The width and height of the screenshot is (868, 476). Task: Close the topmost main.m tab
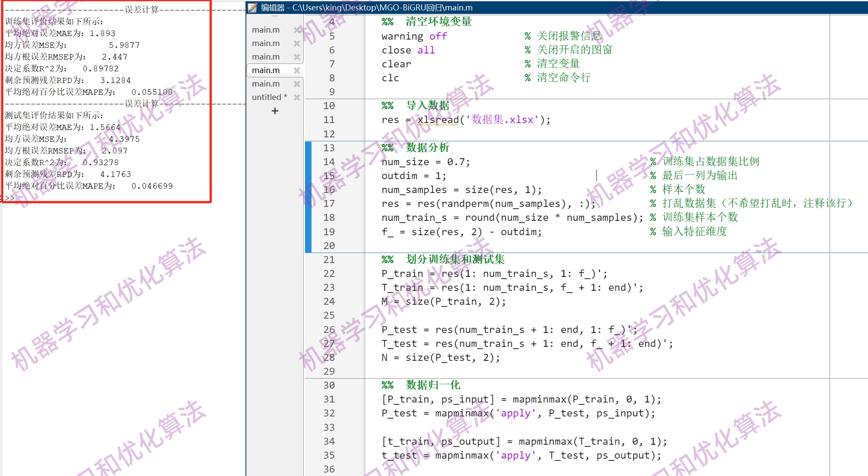[297, 30]
